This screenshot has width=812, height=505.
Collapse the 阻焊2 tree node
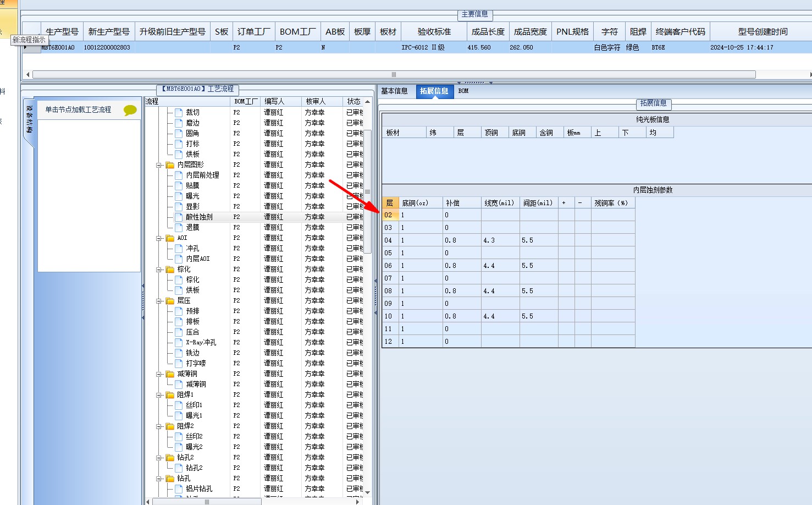click(x=158, y=426)
